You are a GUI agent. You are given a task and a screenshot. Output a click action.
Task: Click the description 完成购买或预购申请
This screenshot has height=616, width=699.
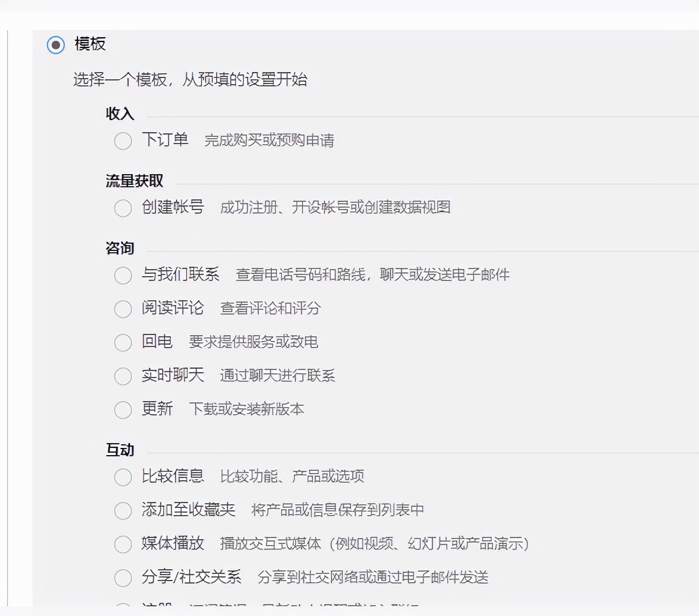coord(270,140)
